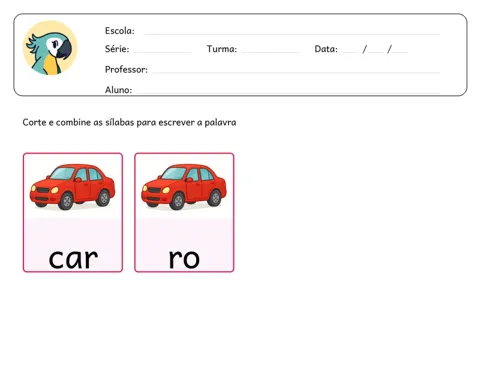Click the Professor blank line
The width and height of the screenshot is (480, 384).
pos(296,72)
